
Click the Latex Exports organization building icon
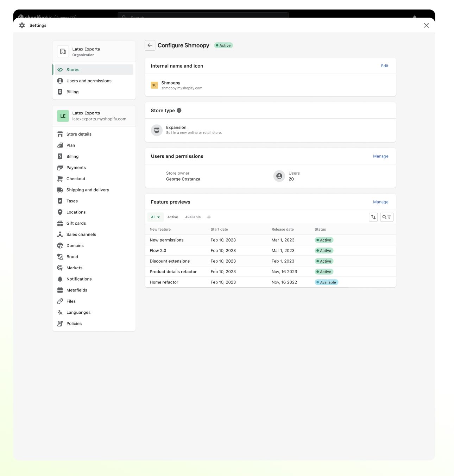coord(63,51)
